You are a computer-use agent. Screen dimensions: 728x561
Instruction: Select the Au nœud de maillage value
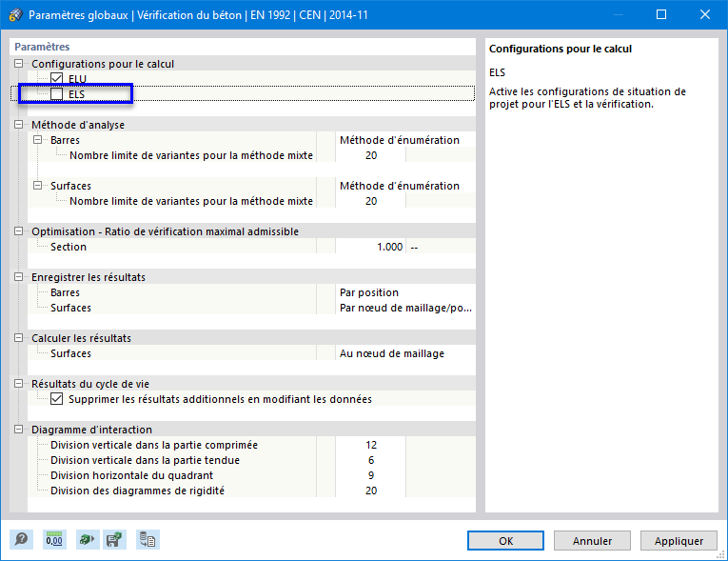(x=405, y=353)
